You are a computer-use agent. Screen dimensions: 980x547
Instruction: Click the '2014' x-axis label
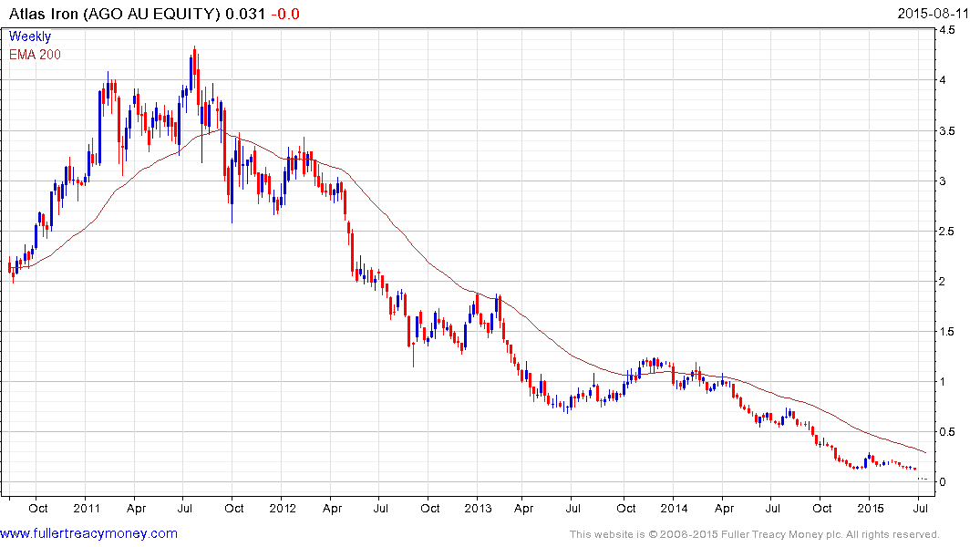675,508
